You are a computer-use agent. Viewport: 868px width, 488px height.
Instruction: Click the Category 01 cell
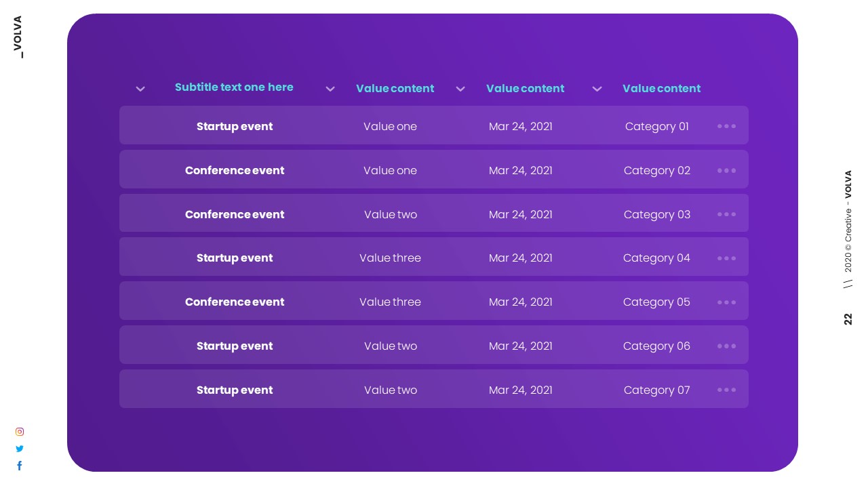pyautogui.click(x=657, y=126)
